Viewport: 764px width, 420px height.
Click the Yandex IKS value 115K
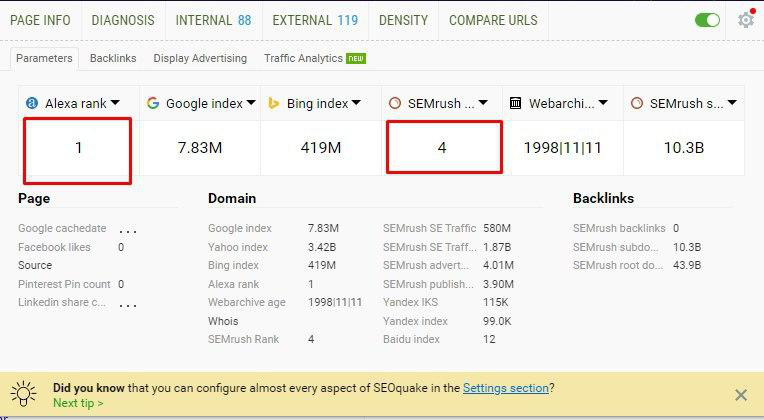click(496, 302)
